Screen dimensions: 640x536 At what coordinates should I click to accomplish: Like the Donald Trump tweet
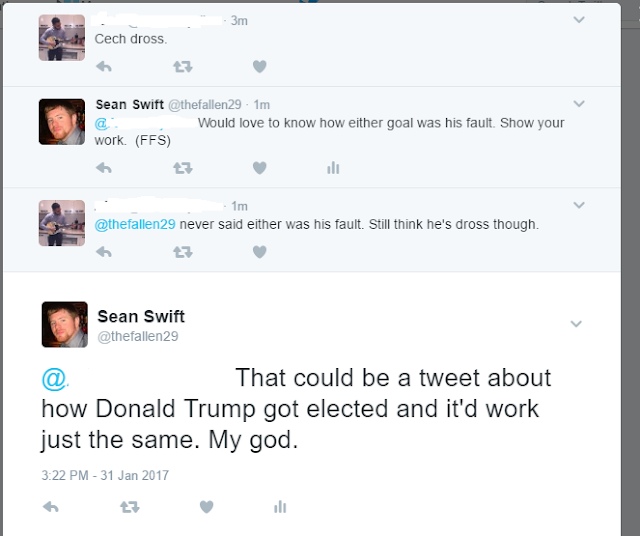[206, 507]
